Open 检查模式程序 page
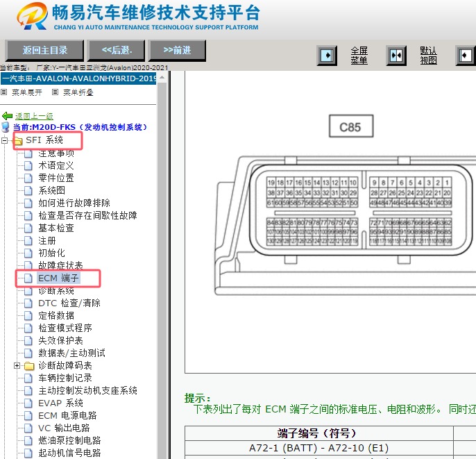This screenshot has width=476, height=459. pos(65,328)
